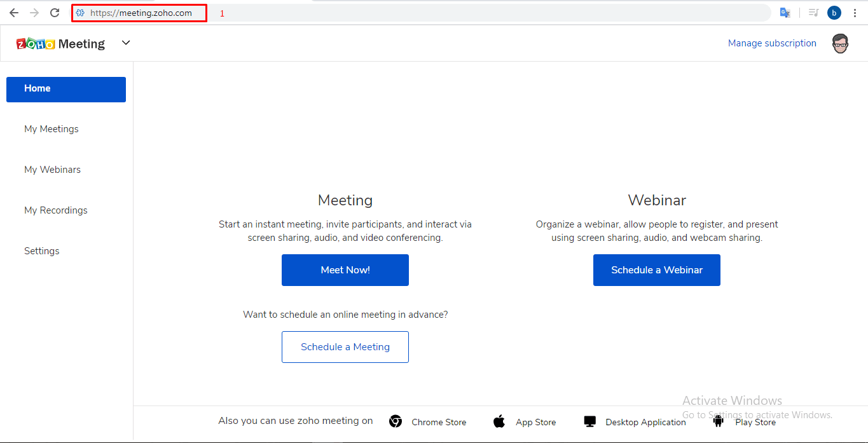868x443 pixels.
Task: Click the Google Translate icon in the address bar
Action: (x=785, y=13)
